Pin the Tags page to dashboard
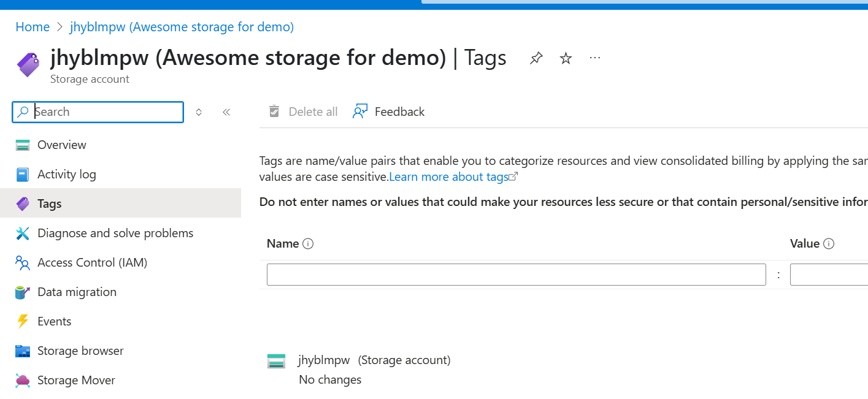 click(536, 58)
